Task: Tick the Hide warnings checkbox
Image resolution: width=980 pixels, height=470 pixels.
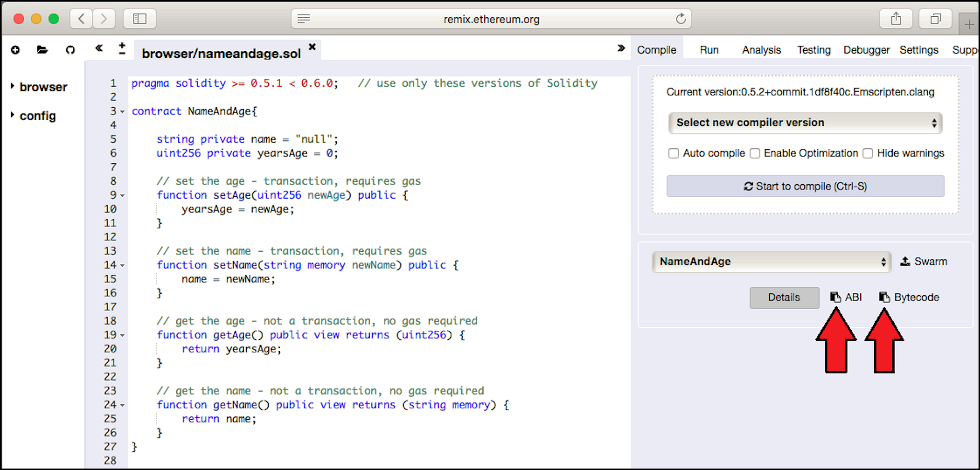Action: [867, 153]
